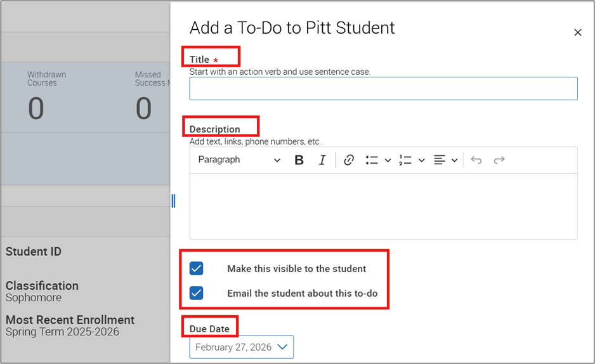Screen dimensions: 595x364
Task: Grab the blue panel resize handle
Action: tap(173, 201)
